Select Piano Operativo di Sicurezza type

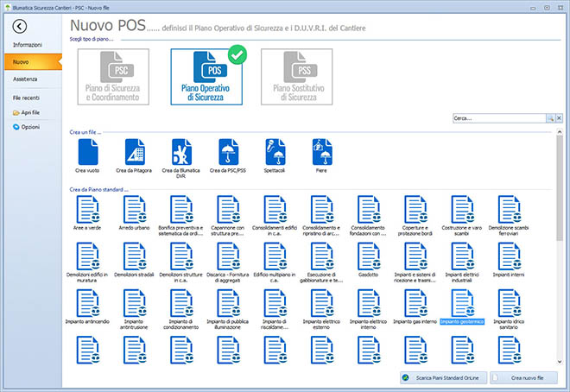click(x=206, y=76)
